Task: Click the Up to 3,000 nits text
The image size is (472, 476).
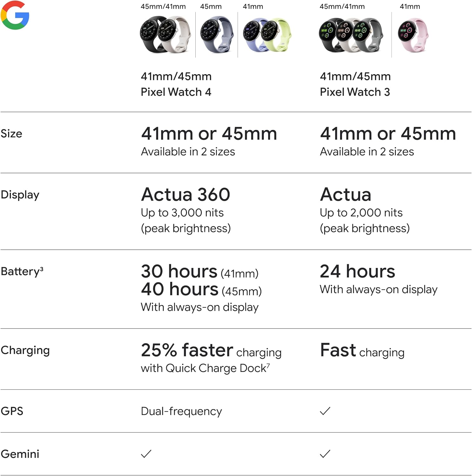Action: point(182,213)
